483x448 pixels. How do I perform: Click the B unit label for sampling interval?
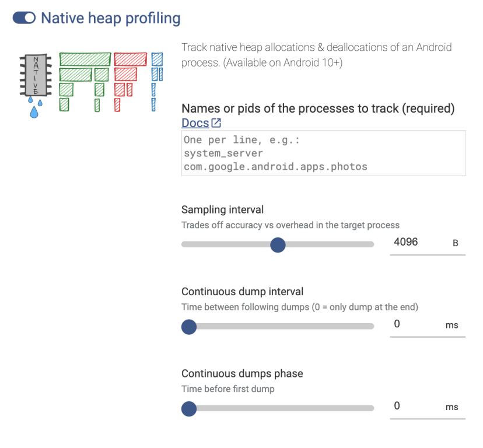pyautogui.click(x=456, y=243)
